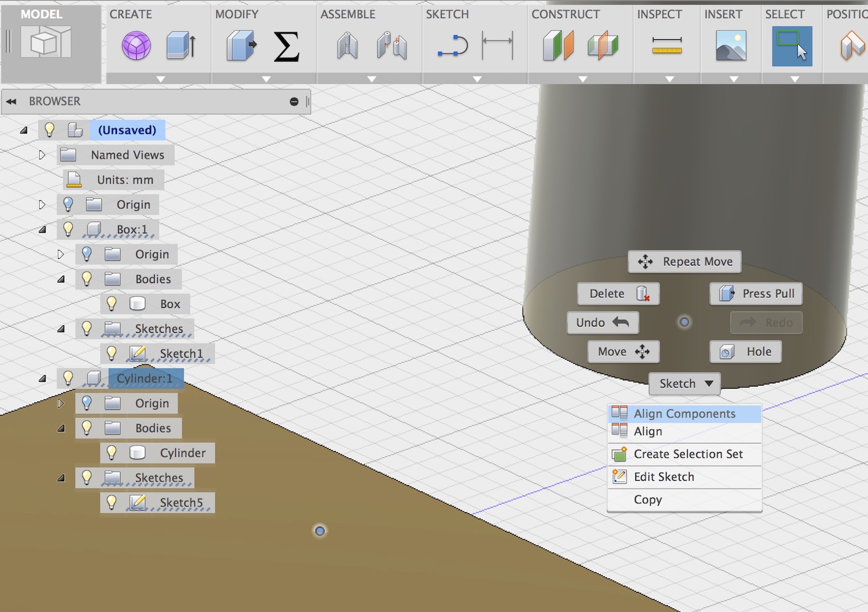This screenshot has width=868, height=612.
Task: Collapse the Cylinder:1 component tree
Action: (42, 378)
